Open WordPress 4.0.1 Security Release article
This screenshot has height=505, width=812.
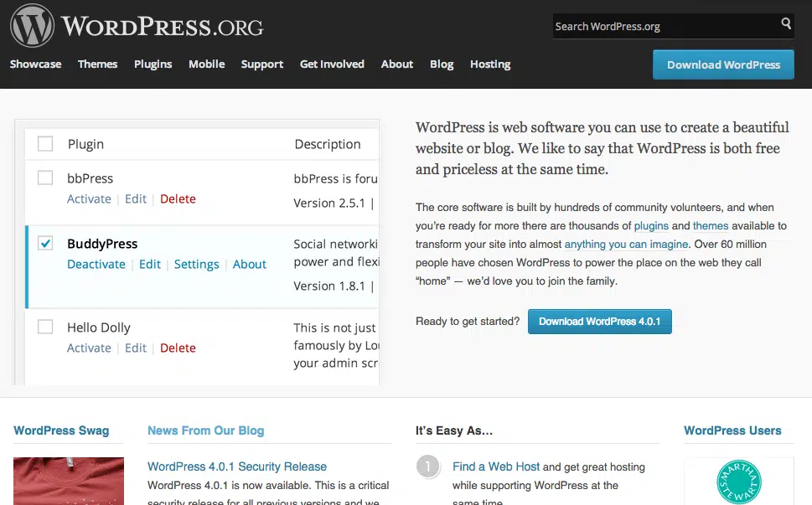click(x=237, y=466)
